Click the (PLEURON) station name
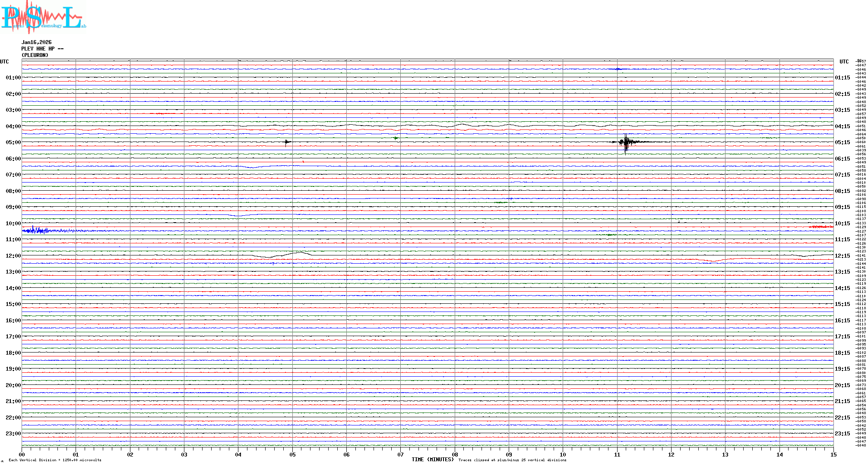 coord(35,55)
